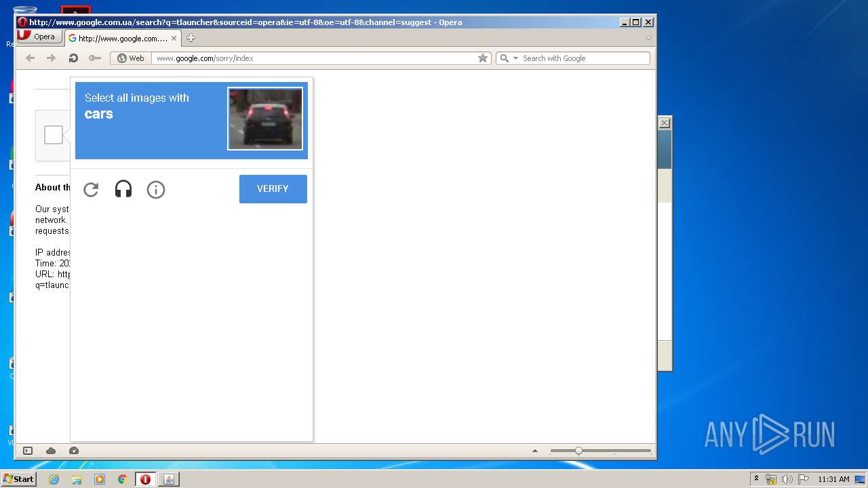Viewport: 868px width, 488px height.
Task: Launch Internet Explorer from taskbar
Action: (54, 479)
